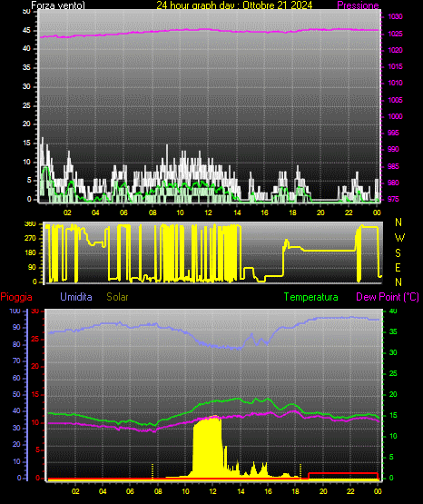Click hour 08 under the wind speed chart
The width and height of the screenshot is (423, 504).
pyautogui.click(x=152, y=212)
